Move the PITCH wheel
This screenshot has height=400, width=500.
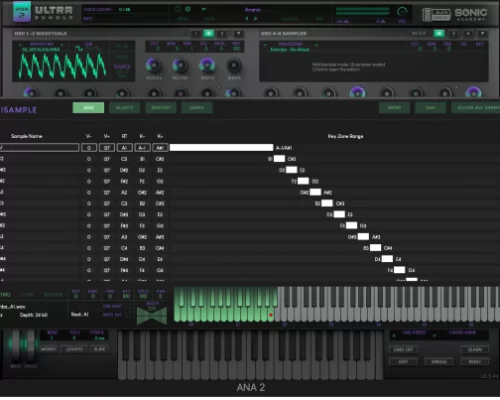[x=31, y=345]
